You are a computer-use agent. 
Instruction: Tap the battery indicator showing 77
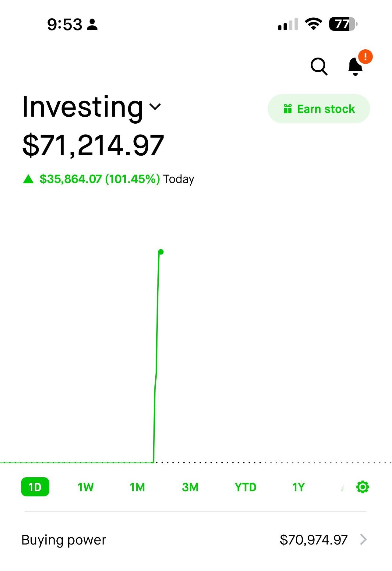pyautogui.click(x=343, y=24)
